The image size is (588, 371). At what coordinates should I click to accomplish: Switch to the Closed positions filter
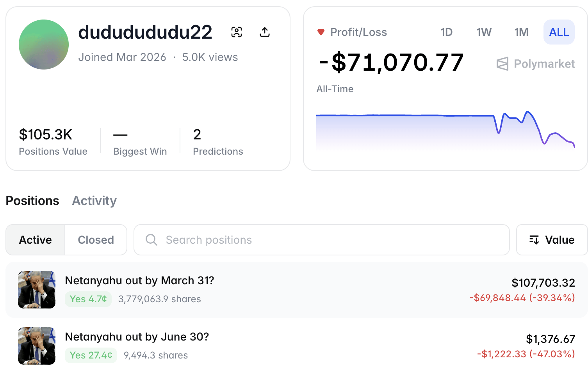pyautogui.click(x=96, y=240)
